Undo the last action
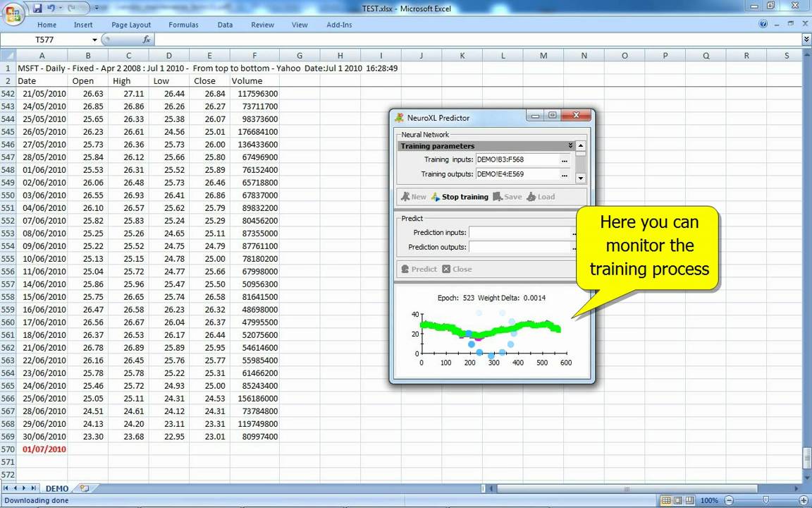Screen dimensions: 812x508 tap(51, 8)
